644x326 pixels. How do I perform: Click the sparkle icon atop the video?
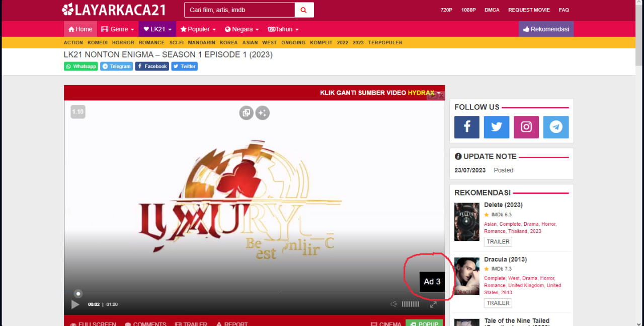(262, 113)
